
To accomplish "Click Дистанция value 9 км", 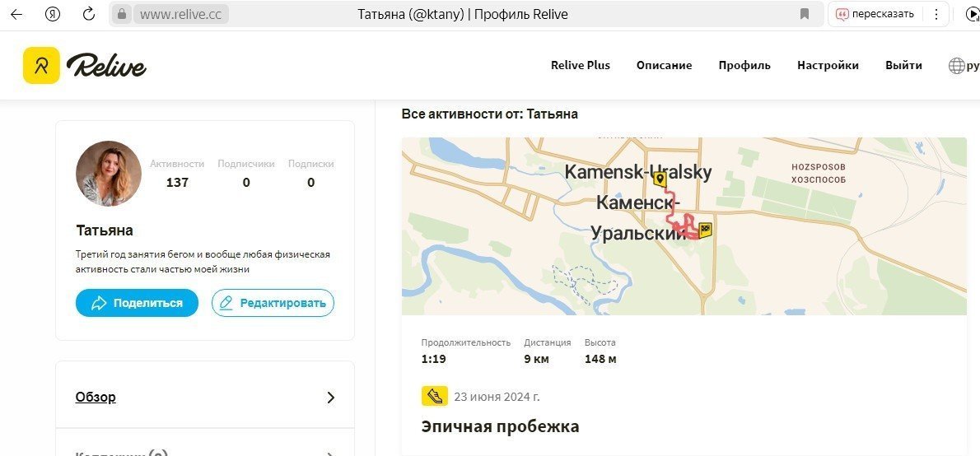I will pyautogui.click(x=536, y=359).
